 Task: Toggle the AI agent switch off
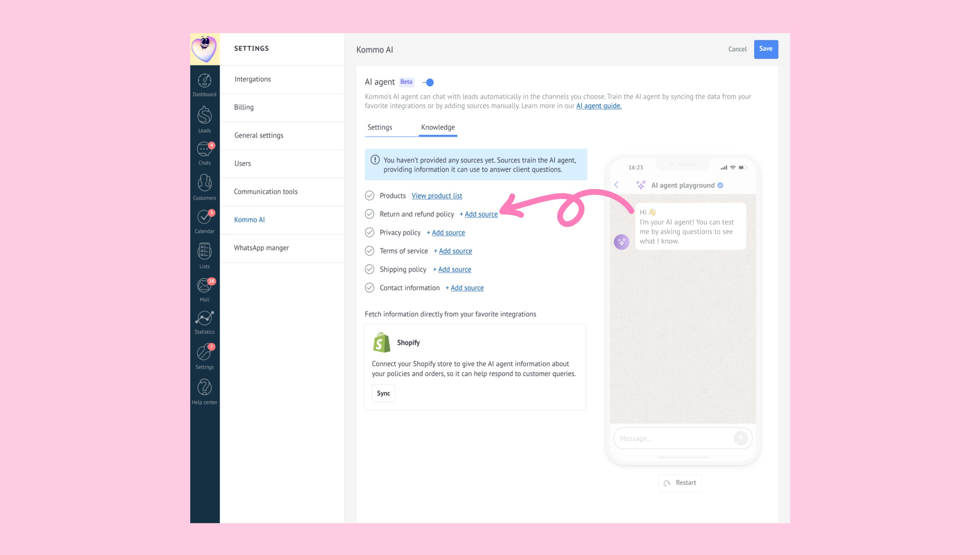point(428,82)
